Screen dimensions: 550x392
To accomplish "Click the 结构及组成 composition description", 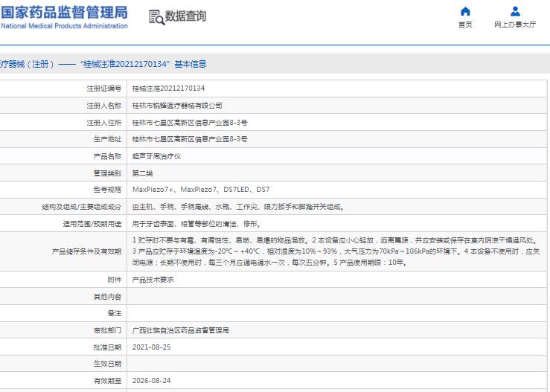I will [x=238, y=207].
